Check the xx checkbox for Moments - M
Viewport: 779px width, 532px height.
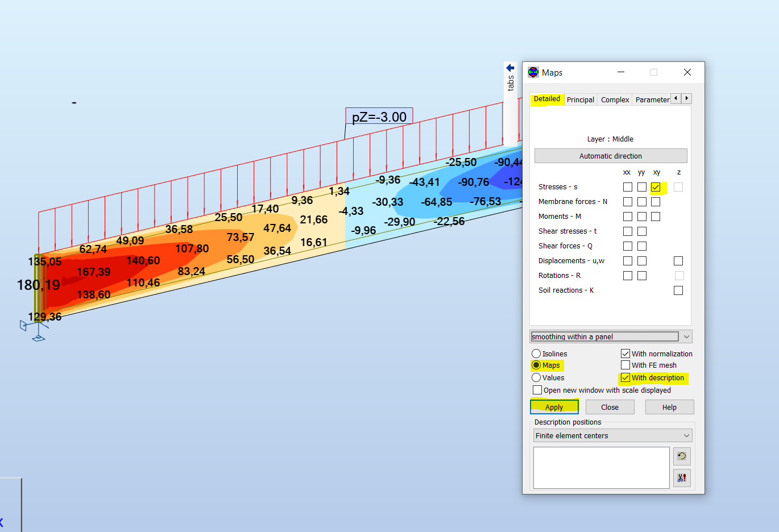[627, 216]
